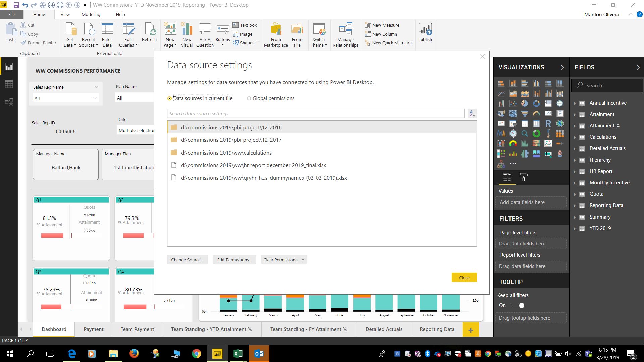Expand the Annual Incentive table
This screenshot has width=644, height=362.
click(x=575, y=103)
